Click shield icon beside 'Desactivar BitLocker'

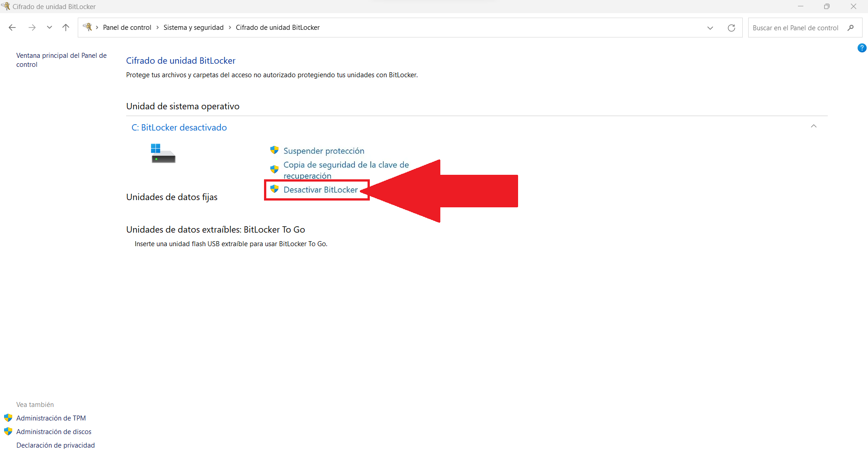click(x=274, y=189)
